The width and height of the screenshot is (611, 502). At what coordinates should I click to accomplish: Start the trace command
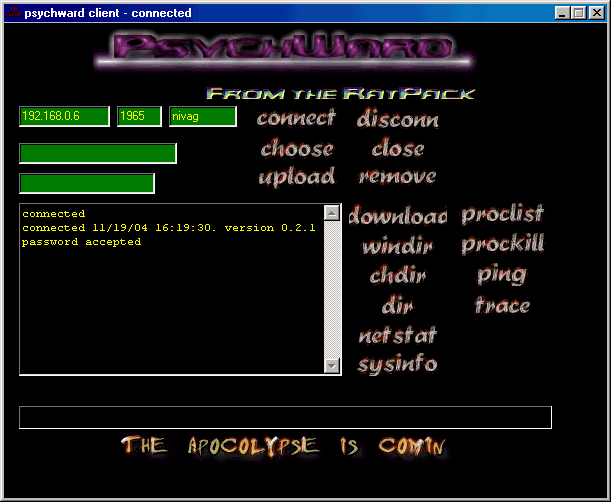click(x=502, y=306)
